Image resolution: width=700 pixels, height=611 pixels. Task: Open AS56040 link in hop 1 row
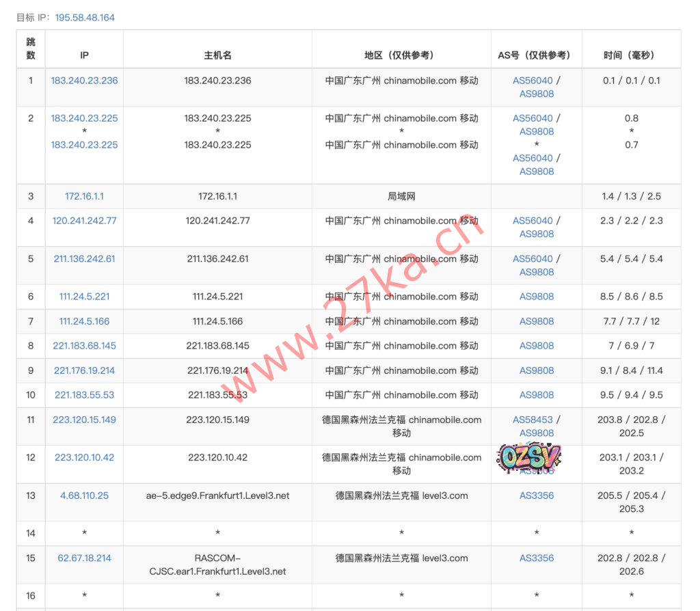tap(533, 81)
